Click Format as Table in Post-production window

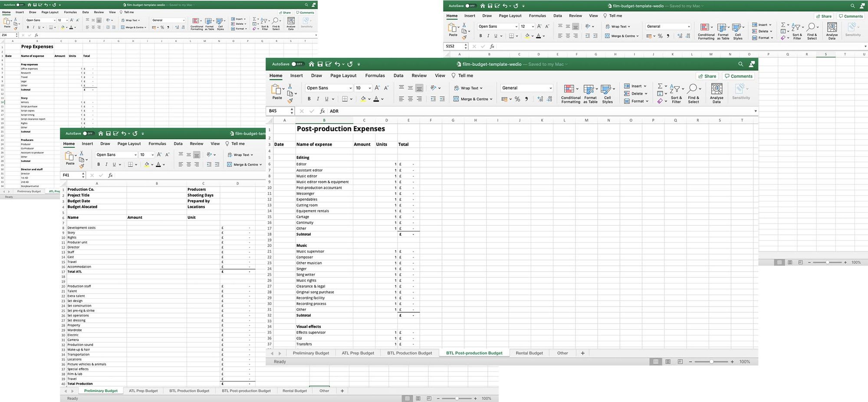click(590, 94)
